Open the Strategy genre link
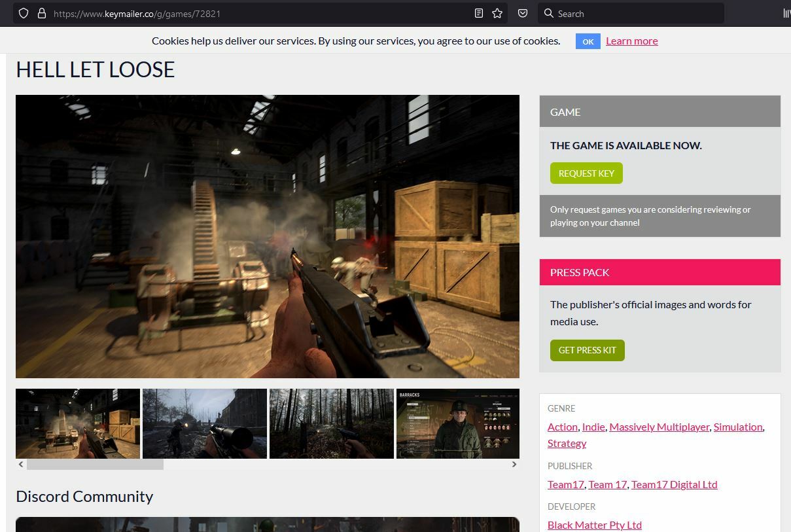Viewport: 791px width, 532px height. click(567, 443)
